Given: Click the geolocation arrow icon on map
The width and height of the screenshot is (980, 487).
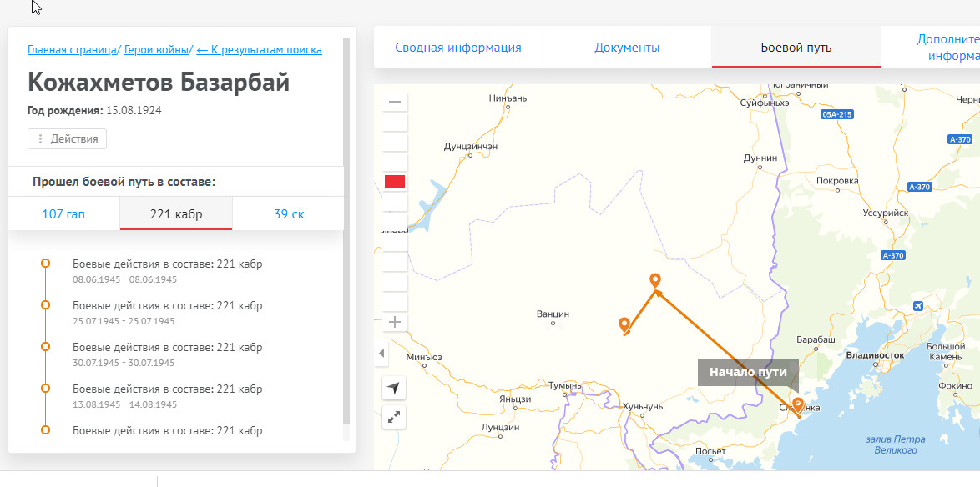Looking at the screenshot, I should point(394,388).
